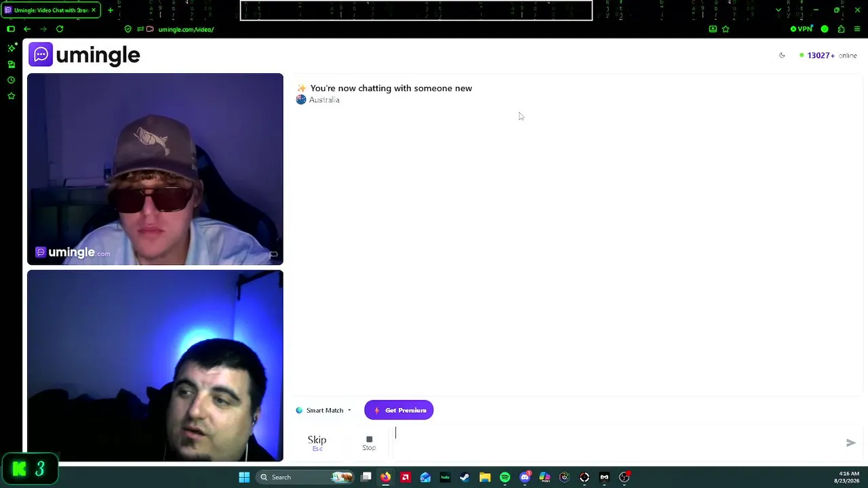The width and height of the screenshot is (868, 488).
Task: Toggle dark mode with the moon icon
Action: tap(782, 56)
